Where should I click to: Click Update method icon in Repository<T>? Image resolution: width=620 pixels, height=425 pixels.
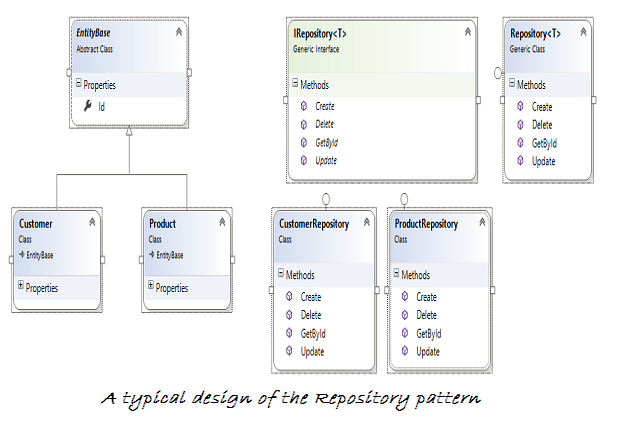[520, 161]
